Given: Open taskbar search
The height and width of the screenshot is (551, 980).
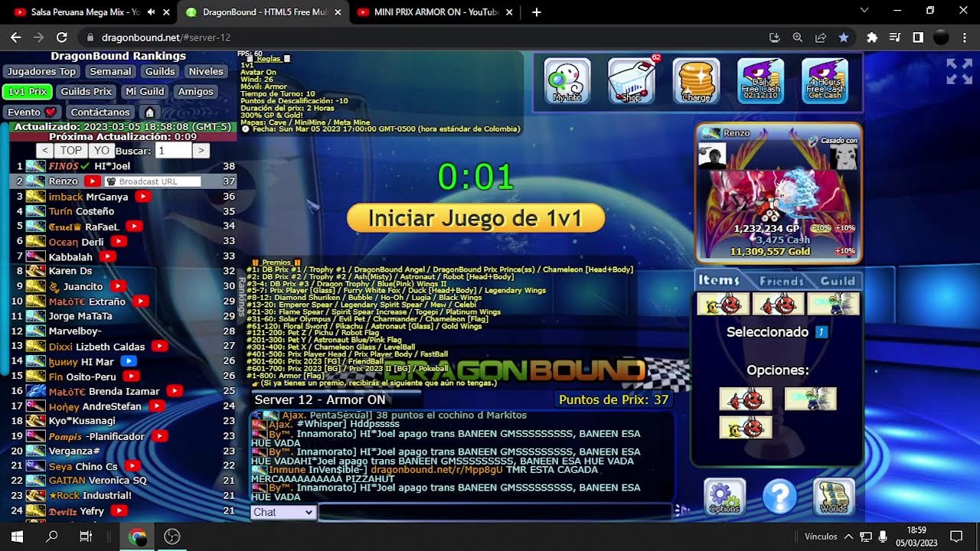Looking at the screenshot, I should (x=51, y=536).
